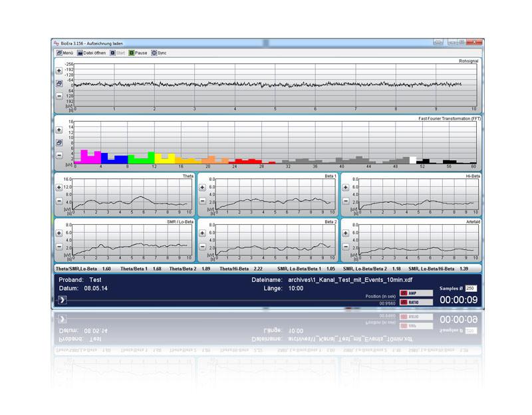Screen dimensions: 532x415
Task: Click the Datum value 08.05.14
Action: pos(96,289)
